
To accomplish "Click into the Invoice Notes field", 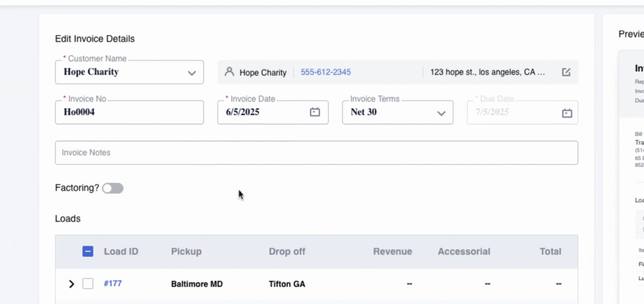I will tap(316, 153).
